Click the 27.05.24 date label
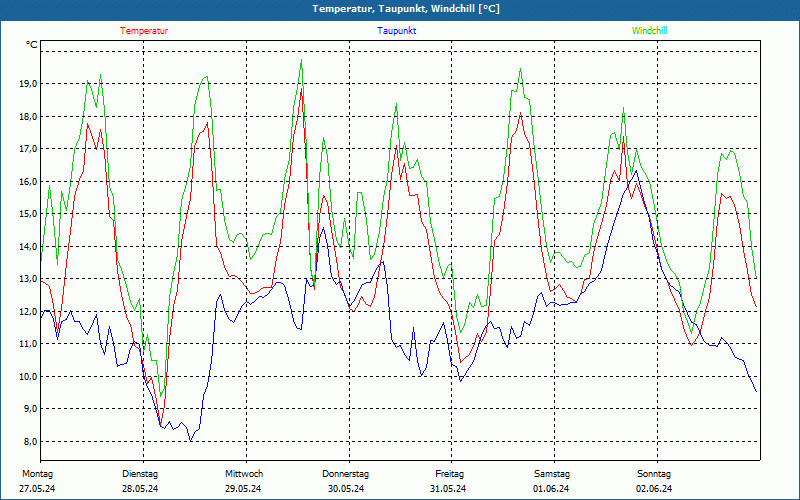Screen dimensions: 800x500 tap(39, 489)
